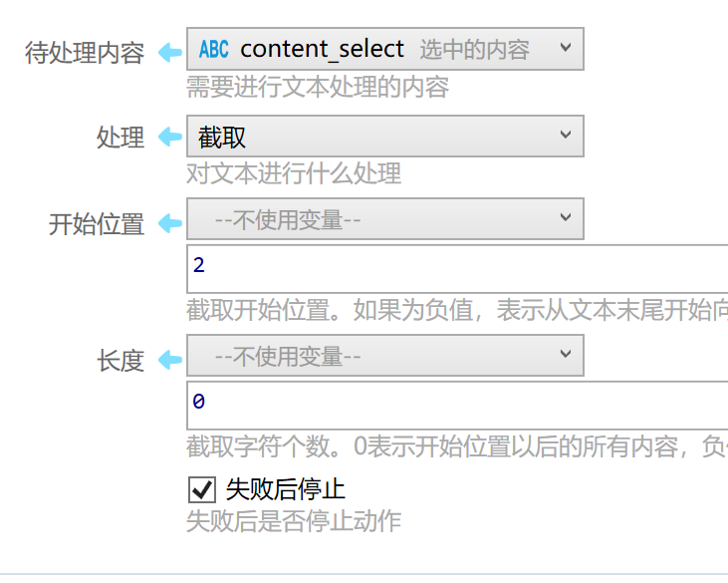728x583 pixels.
Task: Open the 开始位置 variable dropdown
Action: [x=384, y=219]
